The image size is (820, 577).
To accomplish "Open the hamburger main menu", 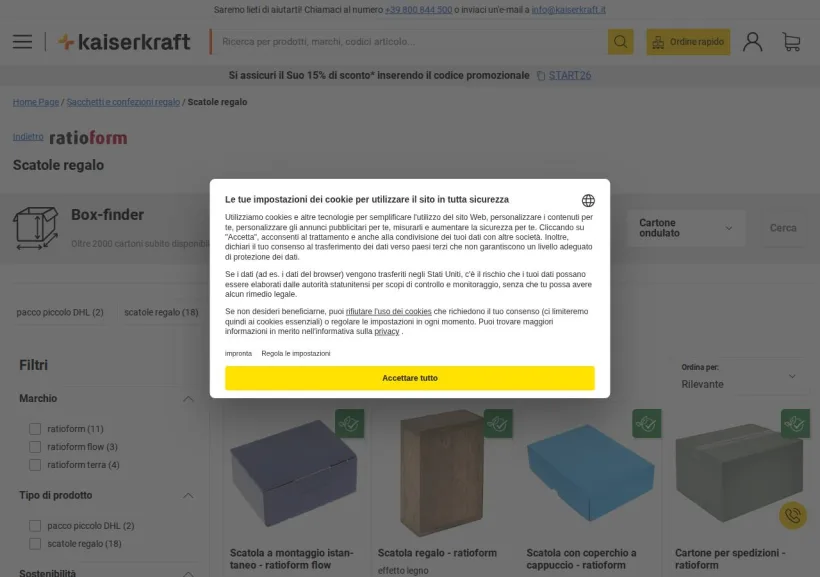I will pyautogui.click(x=22, y=42).
